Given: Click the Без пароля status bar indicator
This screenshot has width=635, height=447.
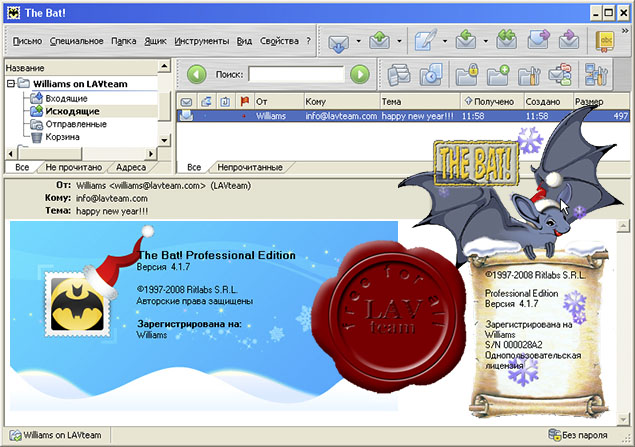Looking at the screenshot, I should tap(577, 435).
